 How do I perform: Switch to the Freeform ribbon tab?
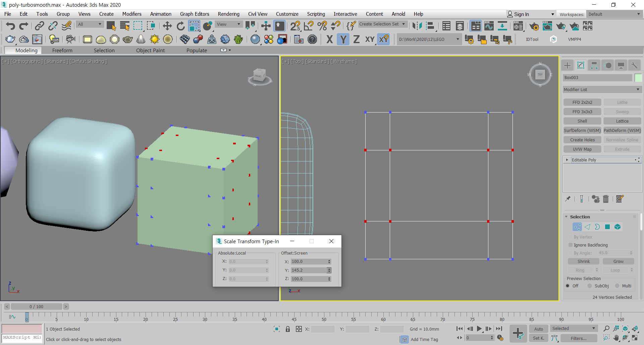tap(62, 50)
